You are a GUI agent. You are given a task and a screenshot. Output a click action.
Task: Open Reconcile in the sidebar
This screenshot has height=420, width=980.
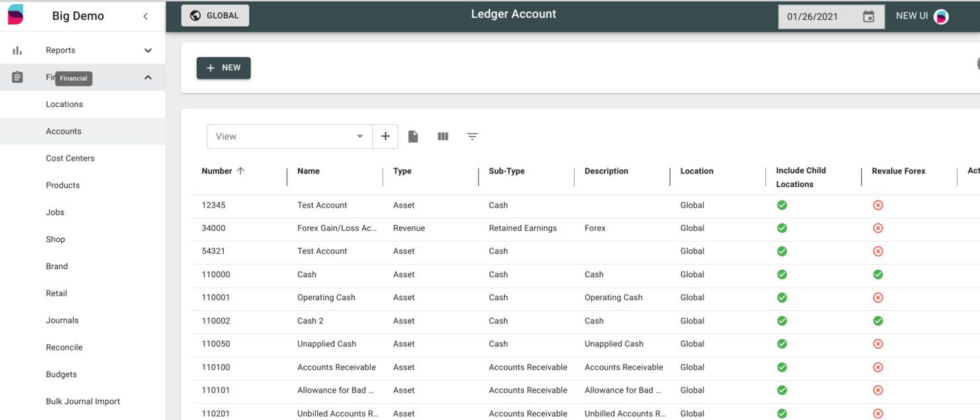coord(64,347)
